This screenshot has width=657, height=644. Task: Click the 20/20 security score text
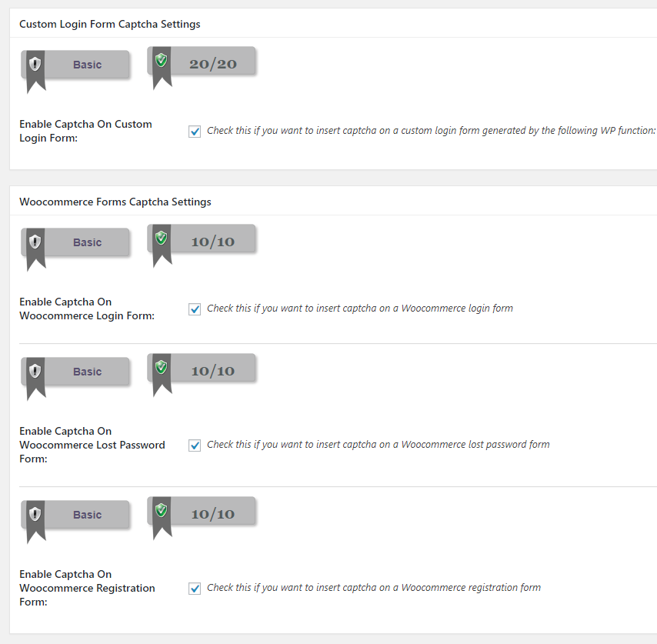[212, 64]
